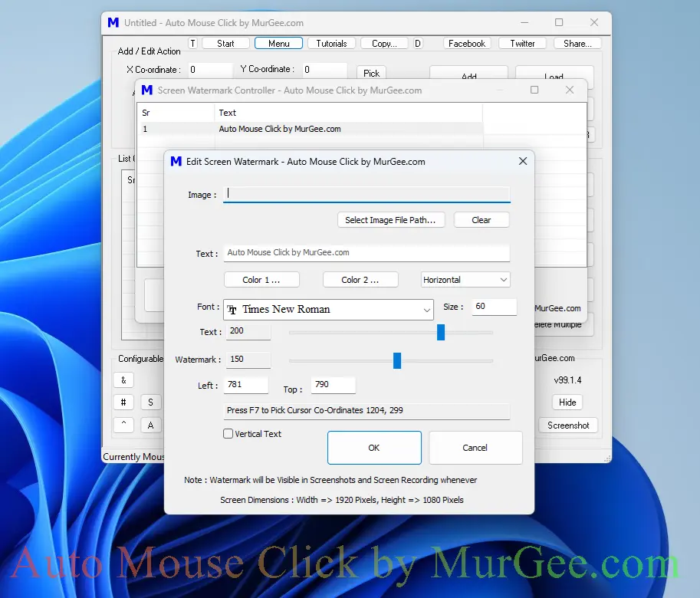Click the Left field showing 781

pyautogui.click(x=247, y=385)
